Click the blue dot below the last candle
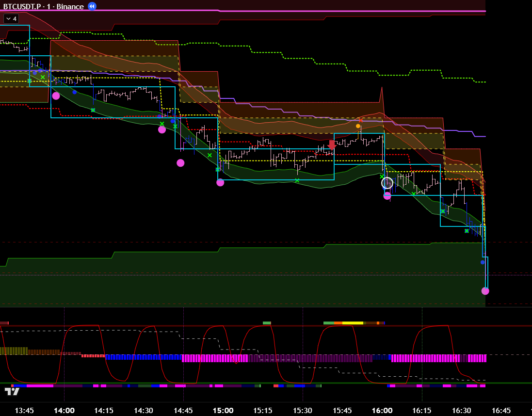The height and width of the screenshot is (416, 532). click(483, 262)
